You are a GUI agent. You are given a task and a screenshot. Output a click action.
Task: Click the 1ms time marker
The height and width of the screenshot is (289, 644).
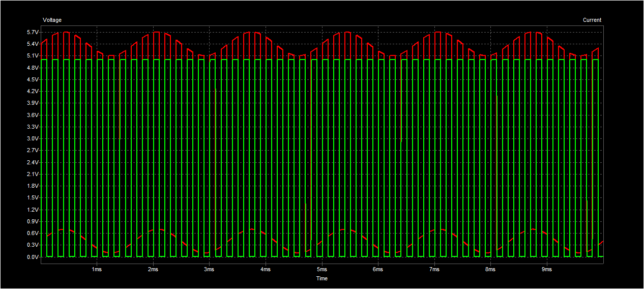(x=97, y=269)
